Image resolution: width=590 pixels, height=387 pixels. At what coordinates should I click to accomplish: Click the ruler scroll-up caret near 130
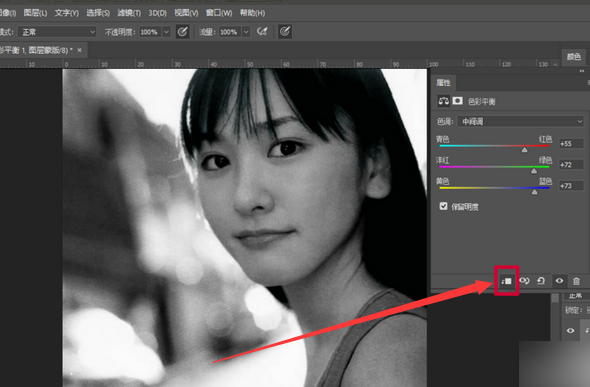click(555, 65)
